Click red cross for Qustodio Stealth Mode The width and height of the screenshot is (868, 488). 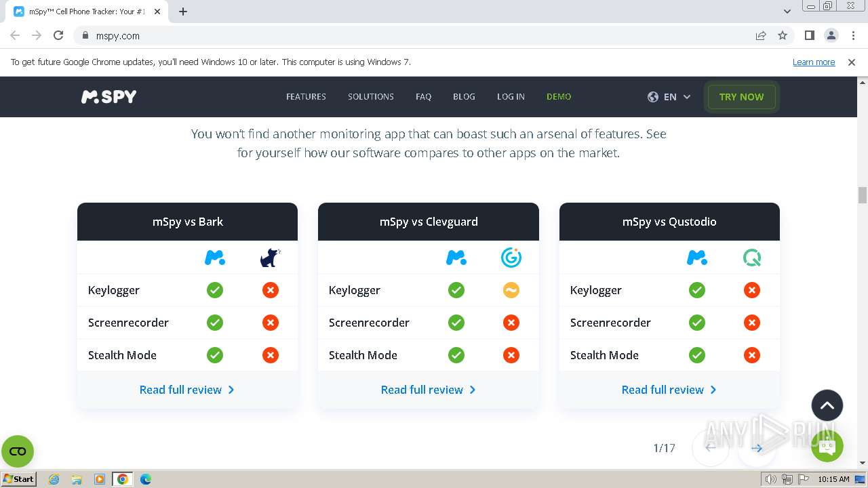pyautogui.click(x=752, y=355)
